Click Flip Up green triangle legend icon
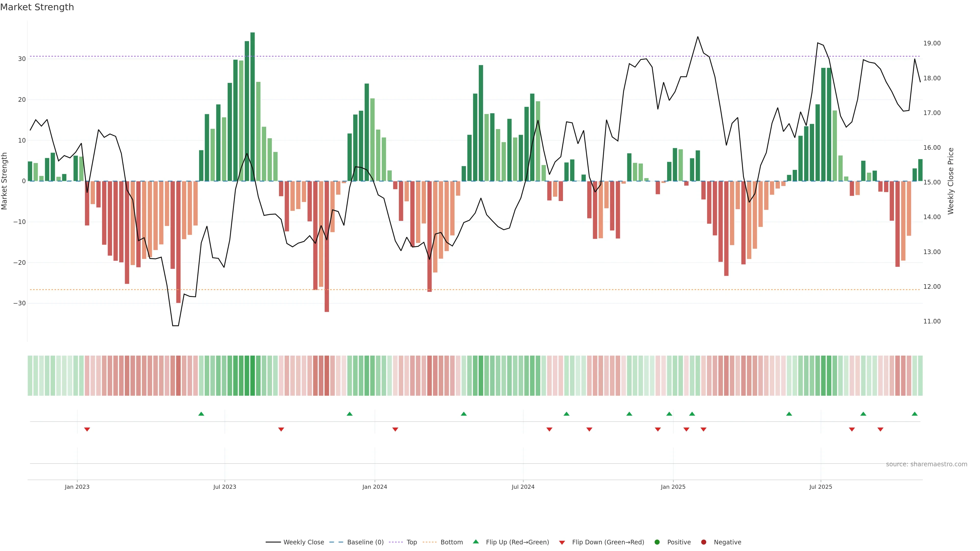The height and width of the screenshot is (551, 980). [475, 542]
